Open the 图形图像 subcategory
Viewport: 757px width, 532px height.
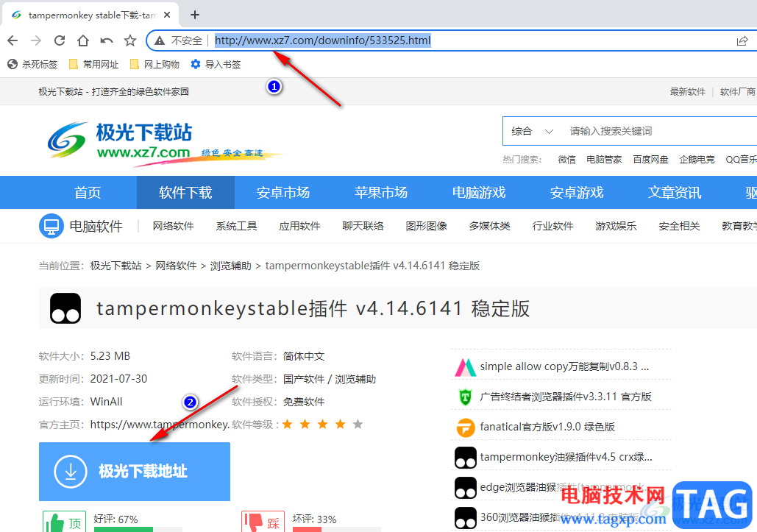tap(426, 226)
